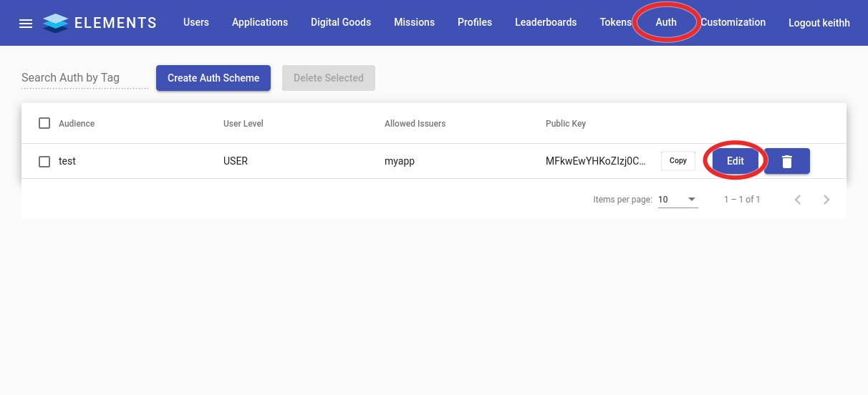Go to the Profiles tab
This screenshot has width=868, height=395.
click(474, 22)
